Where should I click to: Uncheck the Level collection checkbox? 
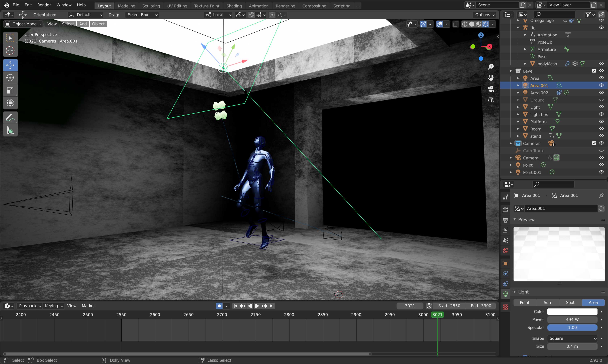pyautogui.click(x=594, y=71)
